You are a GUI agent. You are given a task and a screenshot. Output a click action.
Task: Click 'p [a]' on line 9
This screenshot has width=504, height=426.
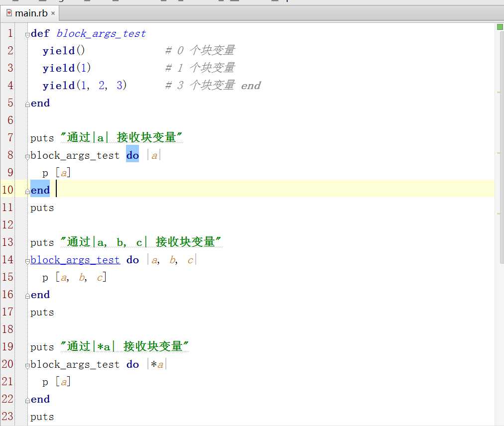click(56, 173)
